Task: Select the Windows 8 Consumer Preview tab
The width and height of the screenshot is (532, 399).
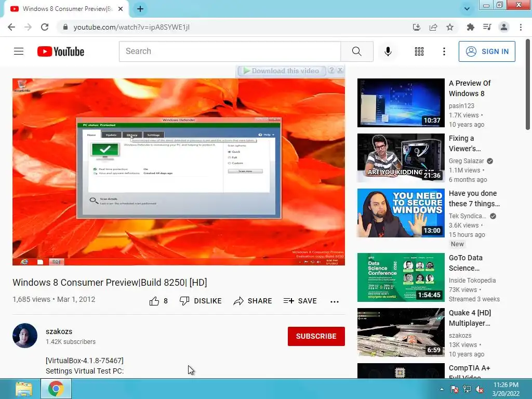Action: click(x=66, y=9)
